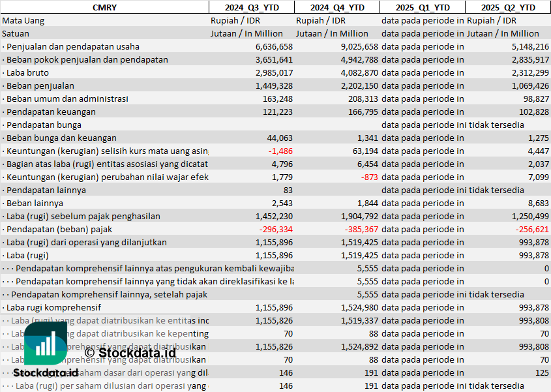The width and height of the screenshot is (551, 392).
Task: Click gross profit value 4,082,870
Action: [359, 73]
